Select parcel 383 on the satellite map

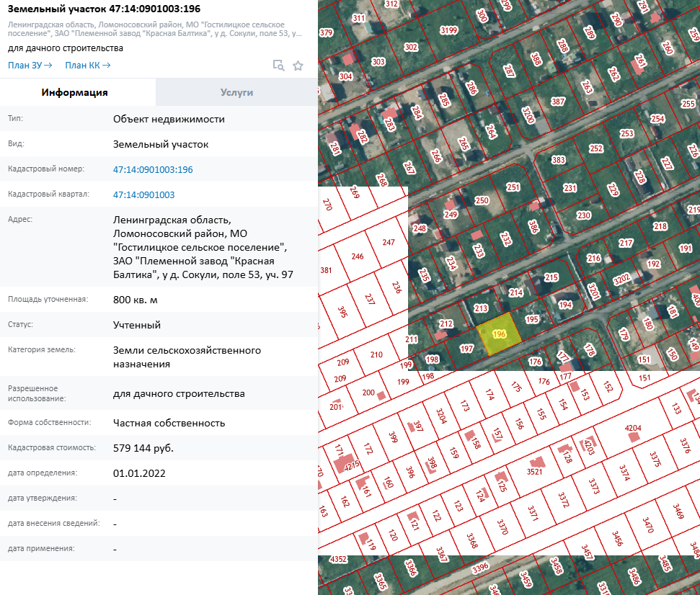(558, 160)
